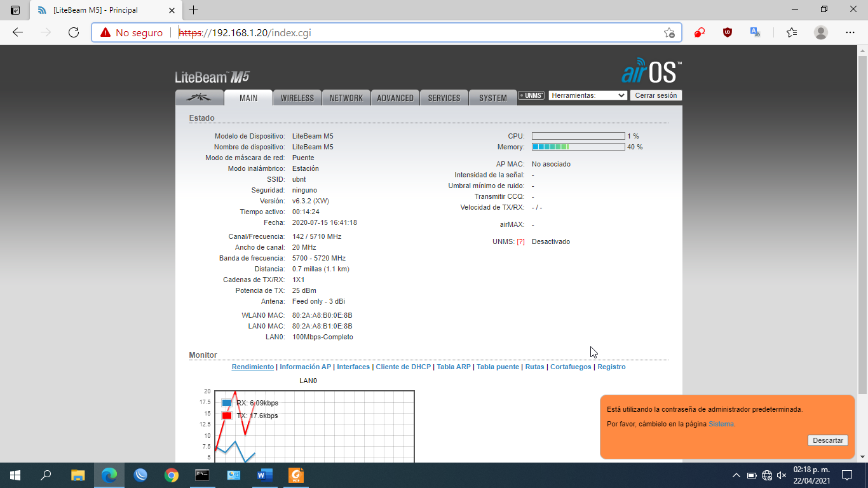Click the UNMS status button
The height and width of the screenshot is (488, 868).
(531, 95)
